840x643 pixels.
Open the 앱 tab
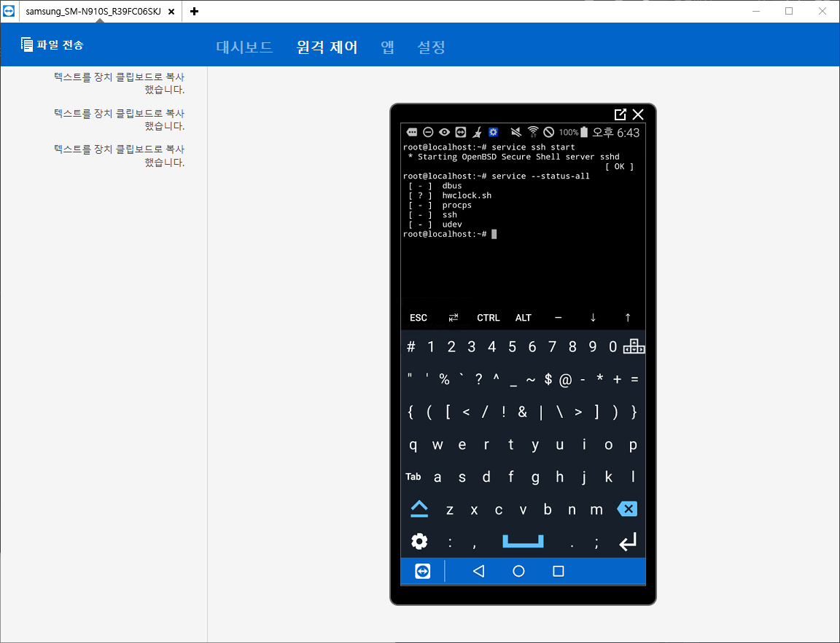[x=387, y=47]
